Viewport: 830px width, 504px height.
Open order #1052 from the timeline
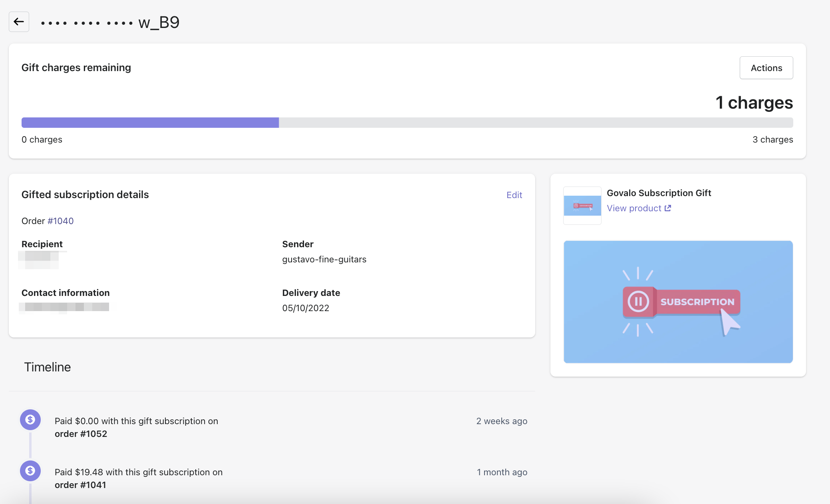[81, 434]
